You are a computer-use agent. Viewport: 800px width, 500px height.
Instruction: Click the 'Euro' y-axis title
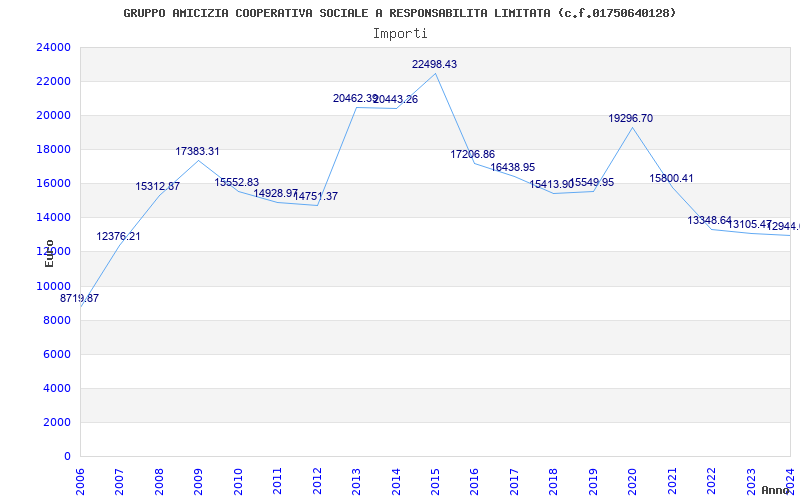tap(49, 253)
